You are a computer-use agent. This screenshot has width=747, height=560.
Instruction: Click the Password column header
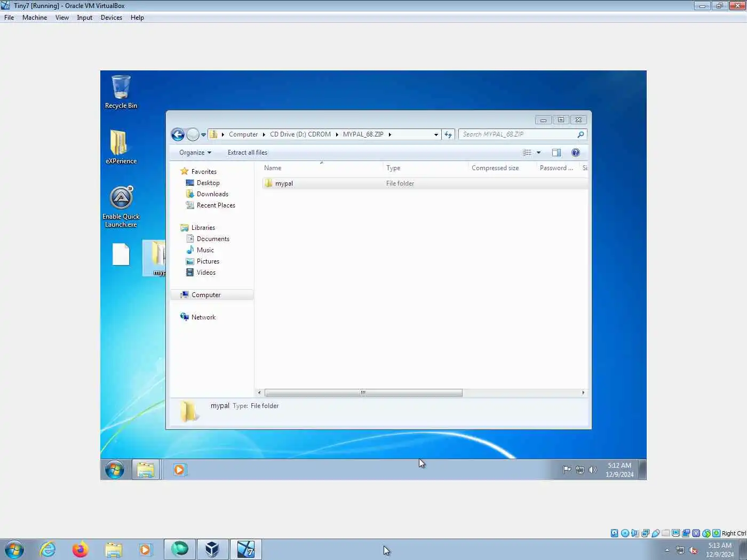557,168
